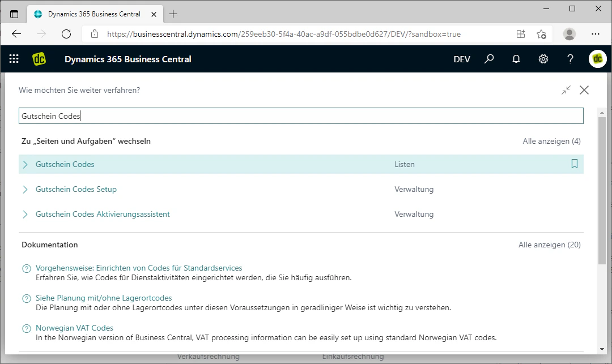Reload the page with the refresh button
Screen dimensions: 612x364
click(66, 34)
